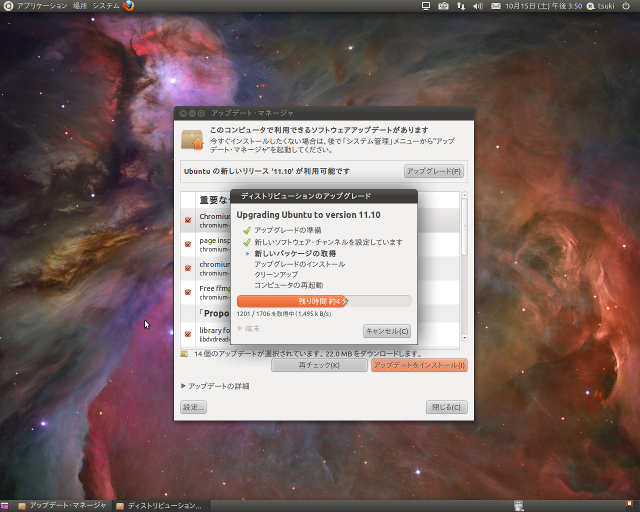This screenshot has width=640, height=512.
Task: Click the Ubuntu logo in the top panel
Action: tap(8, 6)
